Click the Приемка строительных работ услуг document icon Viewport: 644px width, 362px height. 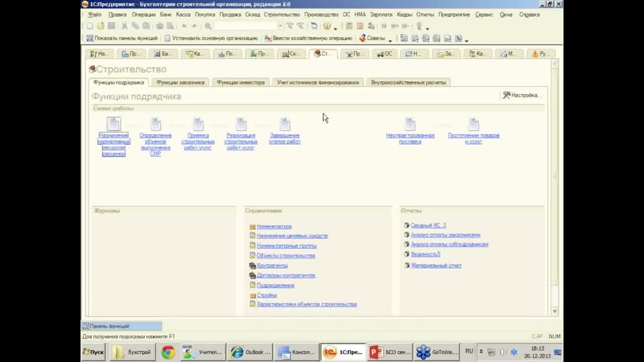click(198, 124)
